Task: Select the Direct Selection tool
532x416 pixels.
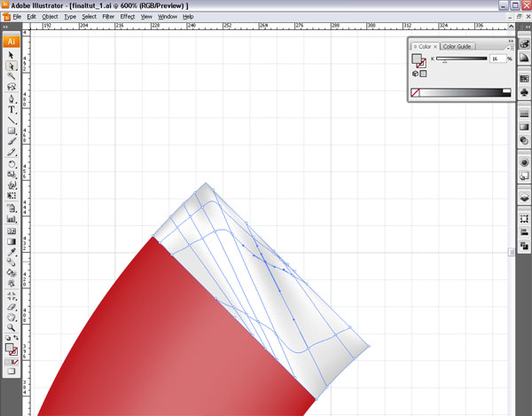Action: [12, 66]
